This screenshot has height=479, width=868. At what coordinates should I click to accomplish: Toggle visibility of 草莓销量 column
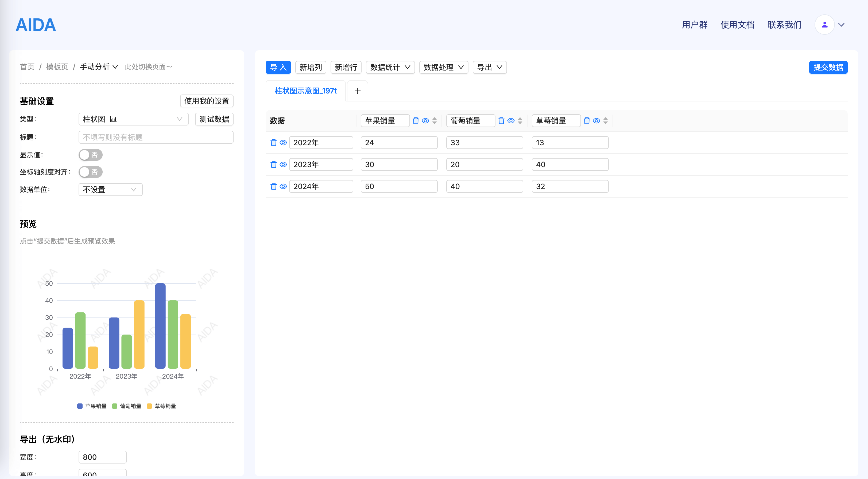click(597, 120)
